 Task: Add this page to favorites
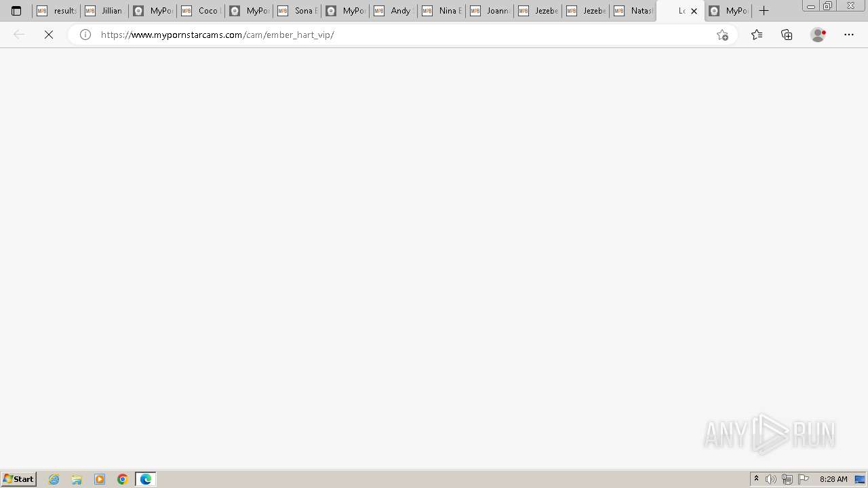722,35
